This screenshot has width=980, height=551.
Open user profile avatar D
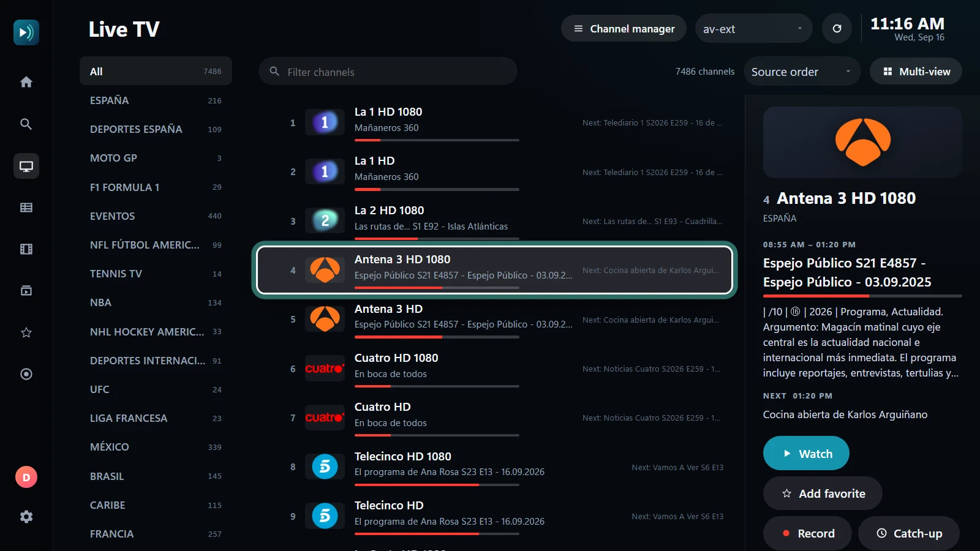26,477
